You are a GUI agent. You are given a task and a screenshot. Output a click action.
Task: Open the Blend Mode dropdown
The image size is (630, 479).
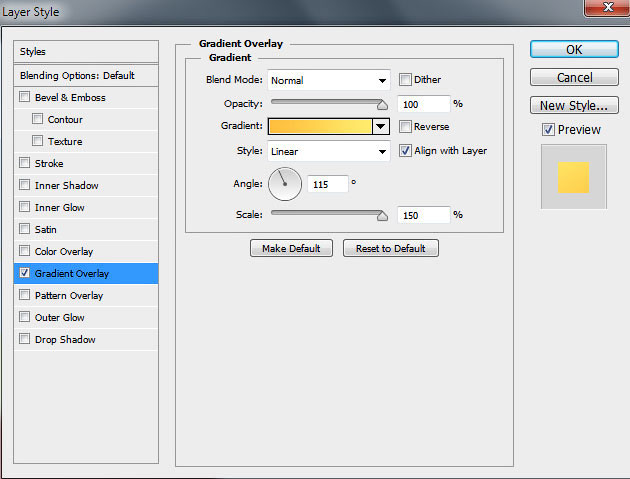click(329, 80)
